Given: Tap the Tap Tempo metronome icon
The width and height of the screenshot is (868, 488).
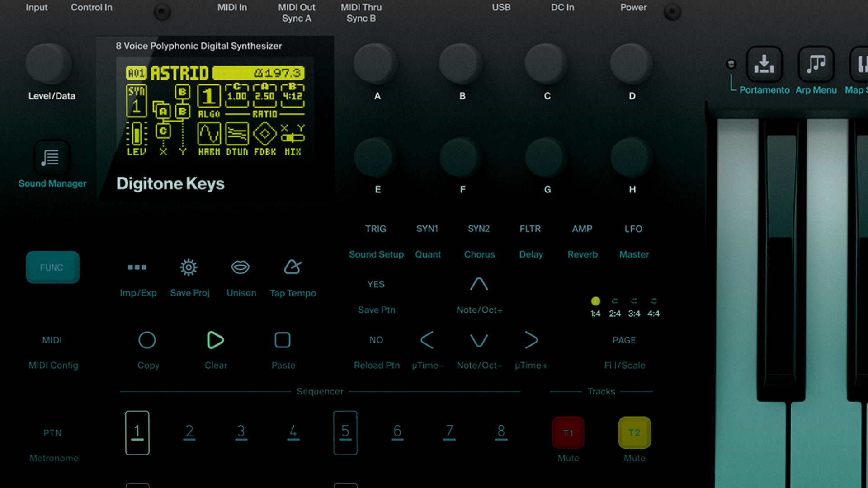Looking at the screenshot, I should (292, 267).
